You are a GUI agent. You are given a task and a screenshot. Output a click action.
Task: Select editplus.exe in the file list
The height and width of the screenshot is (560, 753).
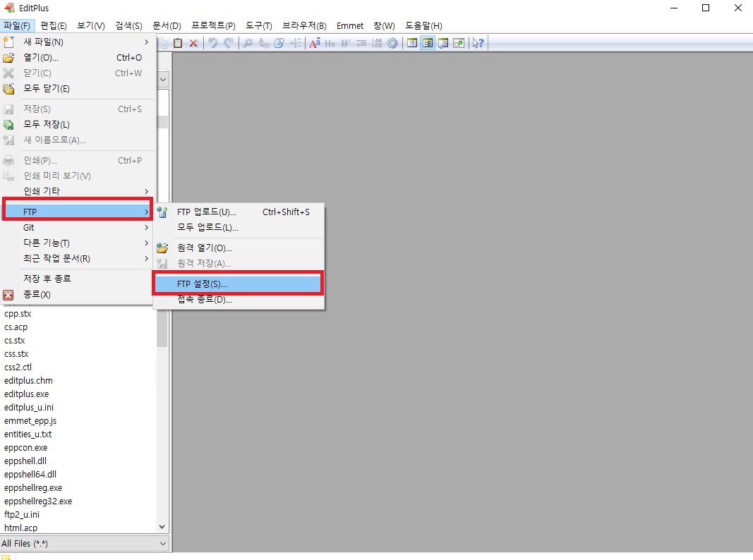tap(26, 394)
